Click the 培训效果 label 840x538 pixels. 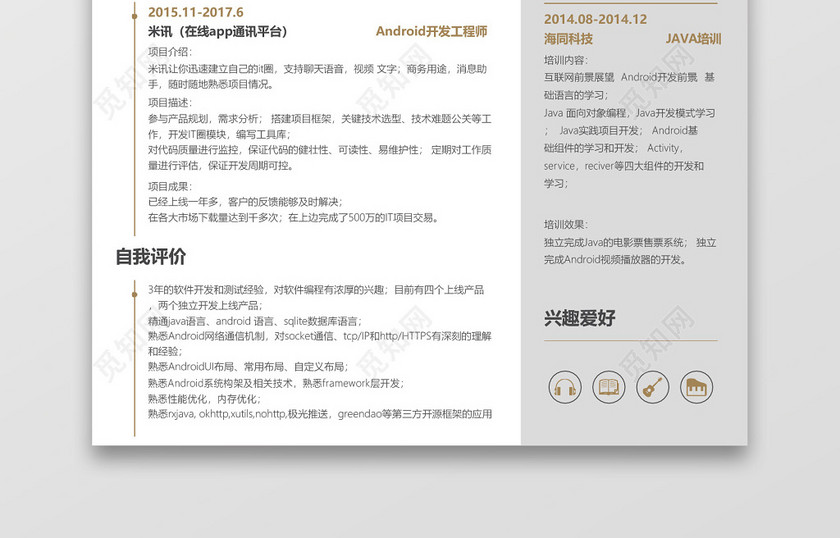pyautogui.click(x=566, y=225)
